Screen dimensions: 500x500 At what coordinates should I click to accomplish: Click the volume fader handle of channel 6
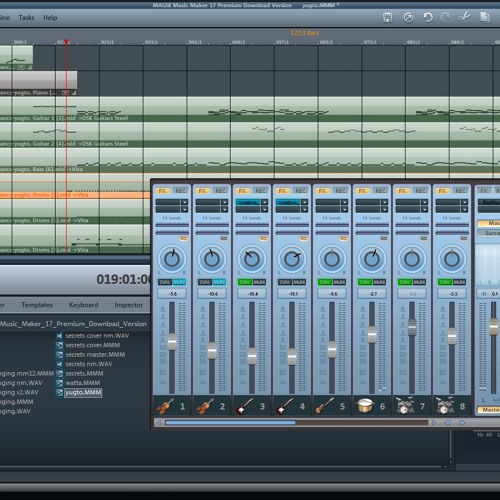point(372,335)
